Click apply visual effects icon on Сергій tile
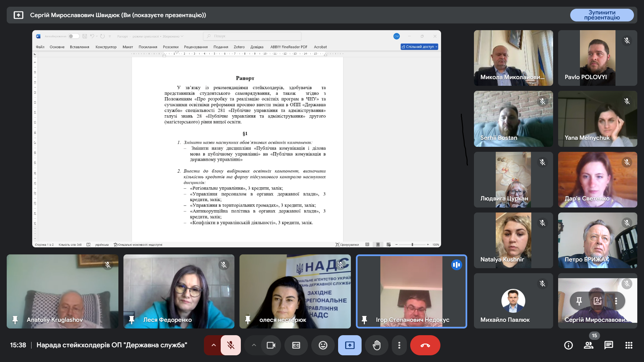 [x=597, y=301]
